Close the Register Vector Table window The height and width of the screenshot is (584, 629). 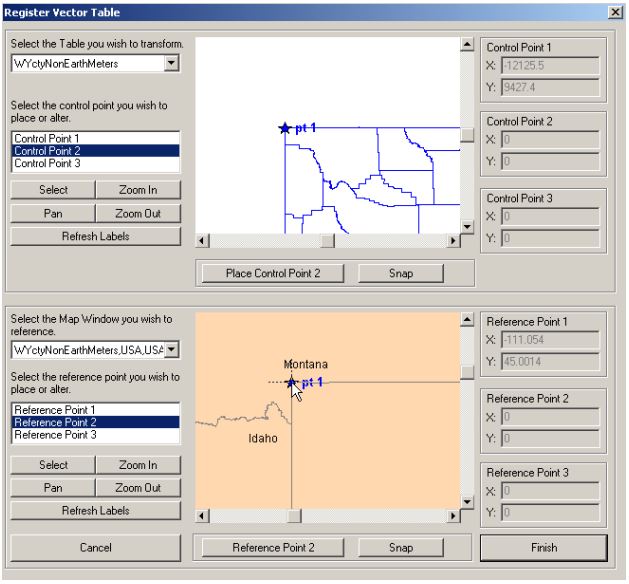pos(615,12)
